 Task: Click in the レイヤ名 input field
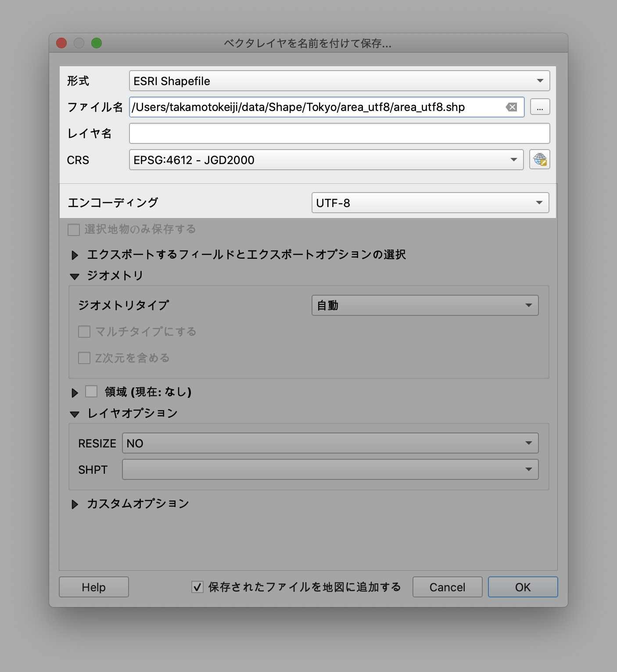pos(339,133)
